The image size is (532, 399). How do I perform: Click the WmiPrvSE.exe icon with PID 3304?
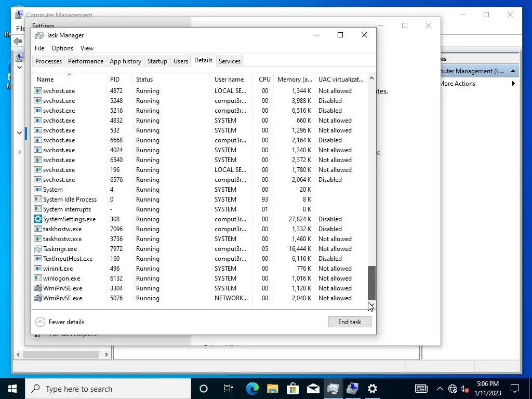point(37,288)
